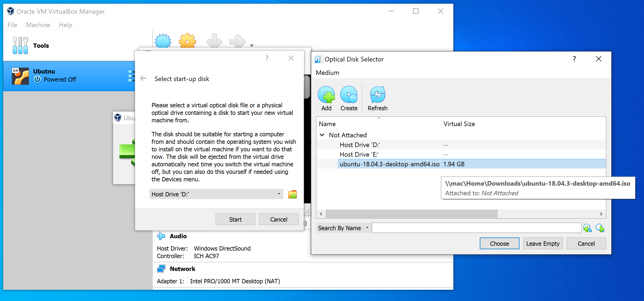Click help question mark in start-up disk dialog
The height and width of the screenshot is (301, 644).
tap(267, 58)
